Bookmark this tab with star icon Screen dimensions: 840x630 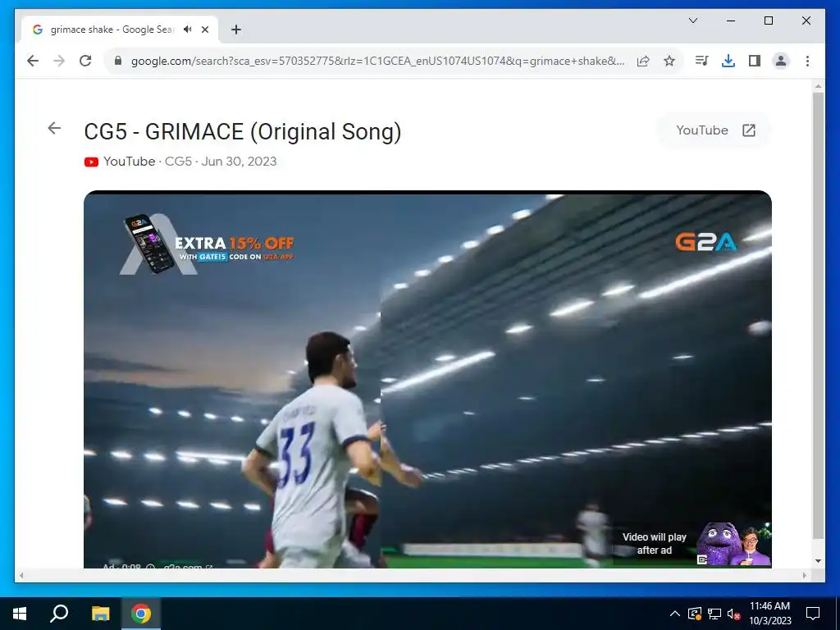click(x=669, y=61)
